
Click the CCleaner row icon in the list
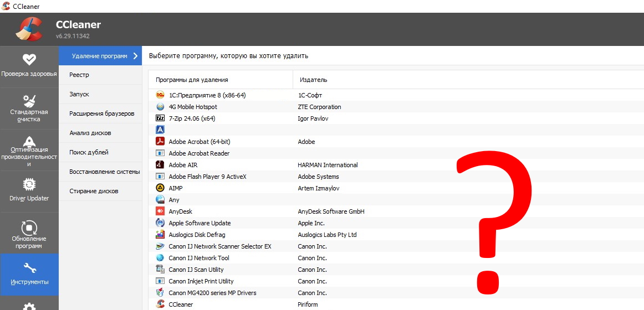(x=160, y=304)
